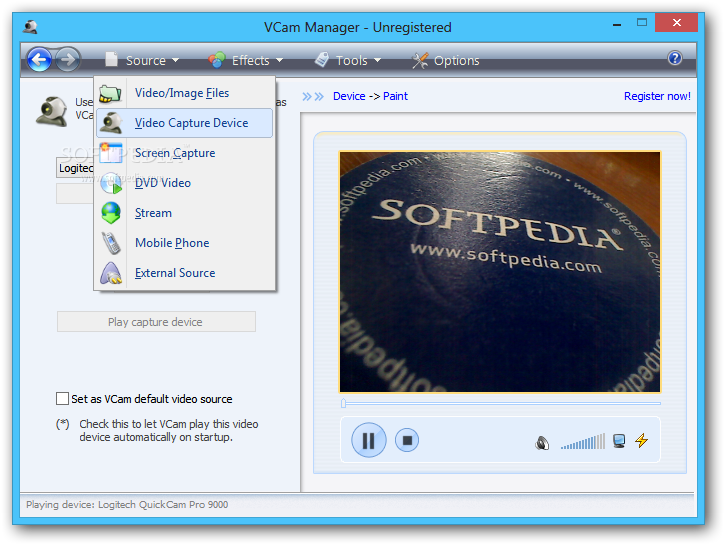Viewport: 725px width, 545px height.
Task: Click the Options wrench icon
Action: pos(420,61)
